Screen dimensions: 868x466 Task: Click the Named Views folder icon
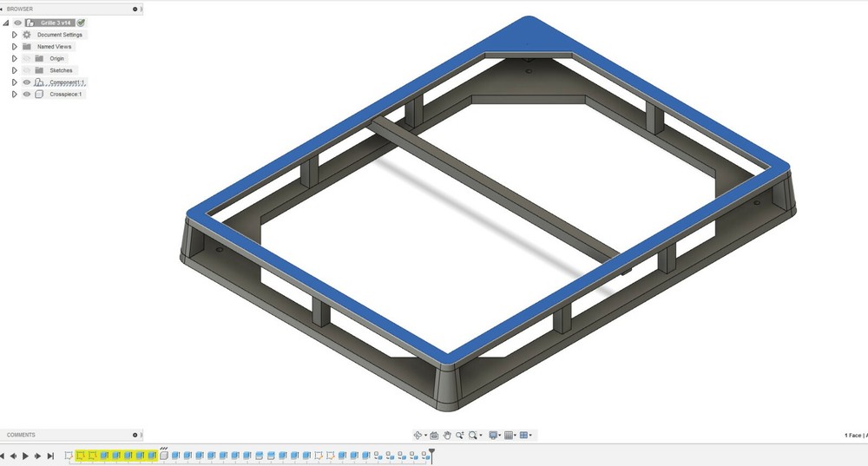coord(27,47)
